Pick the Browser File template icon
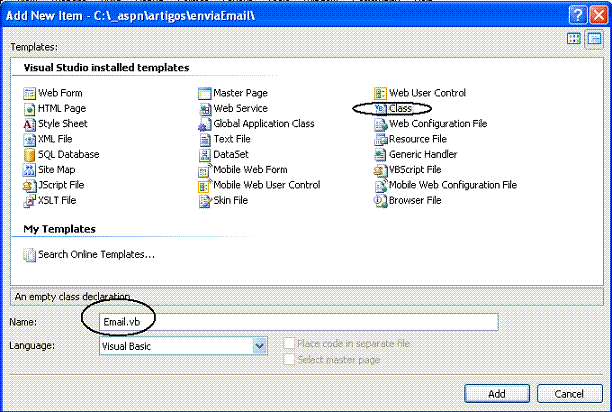This screenshot has width=612, height=412. point(380,201)
